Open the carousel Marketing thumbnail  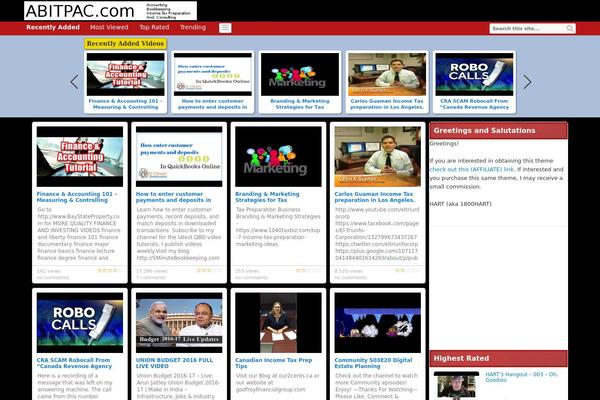click(300, 74)
